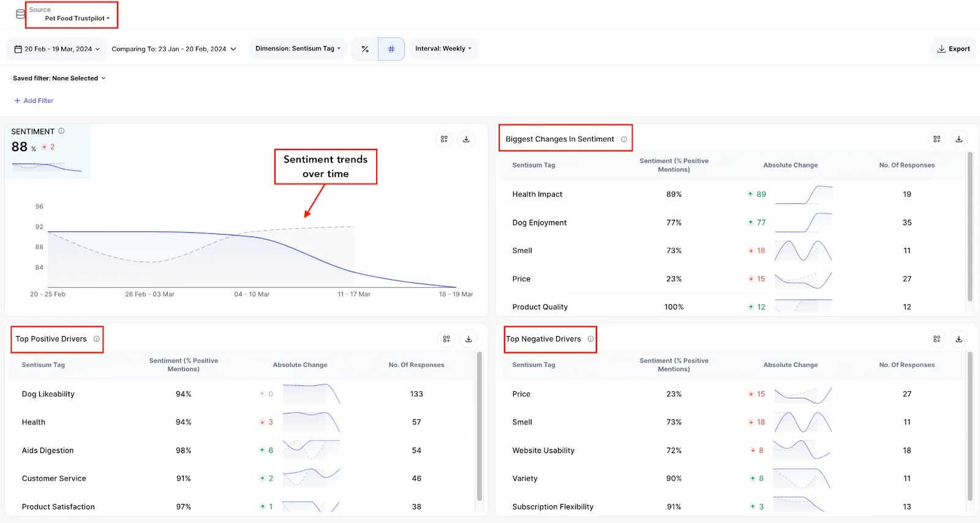Click the Top Positive Drivers scrollbar
The height and width of the screenshot is (523, 980).
pyautogui.click(x=480, y=426)
